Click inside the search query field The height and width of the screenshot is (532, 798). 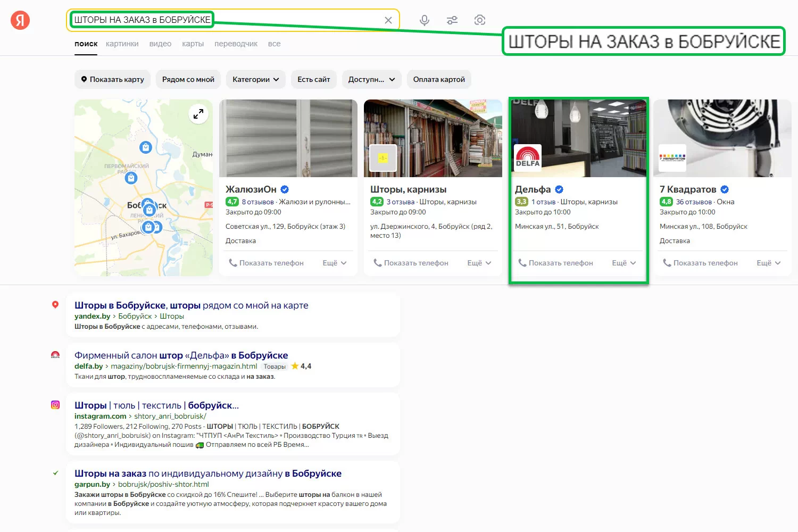293,20
